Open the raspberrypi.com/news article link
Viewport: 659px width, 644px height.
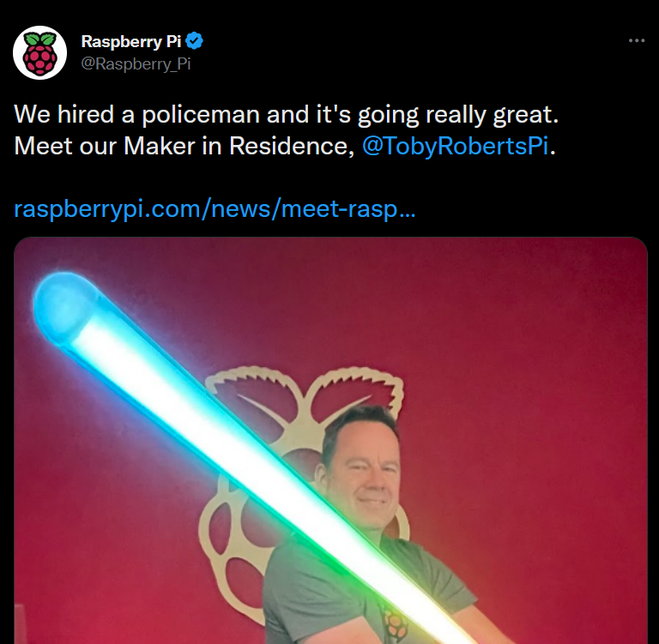click(x=215, y=208)
